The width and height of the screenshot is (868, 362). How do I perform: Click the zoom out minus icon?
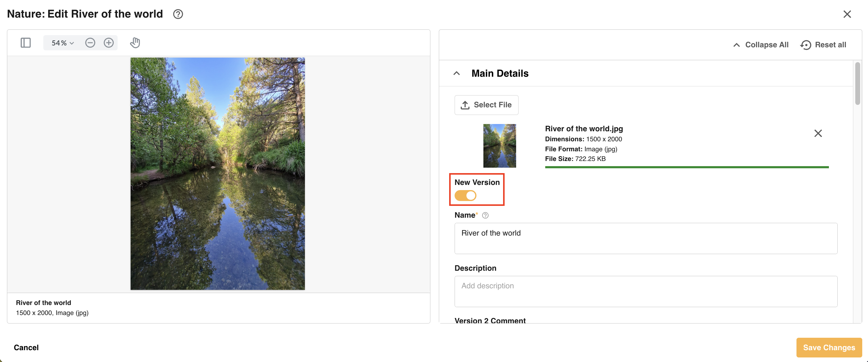[90, 43]
